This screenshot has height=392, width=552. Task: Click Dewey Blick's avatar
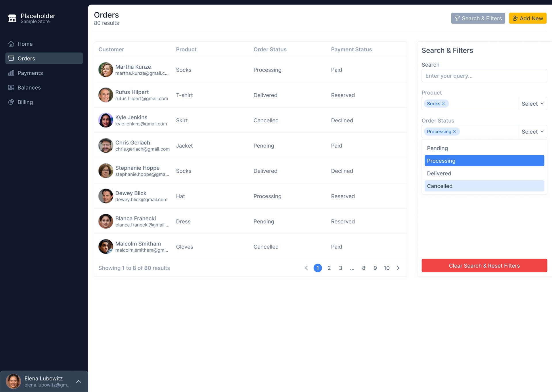pyautogui.click(x=106, y=196)
